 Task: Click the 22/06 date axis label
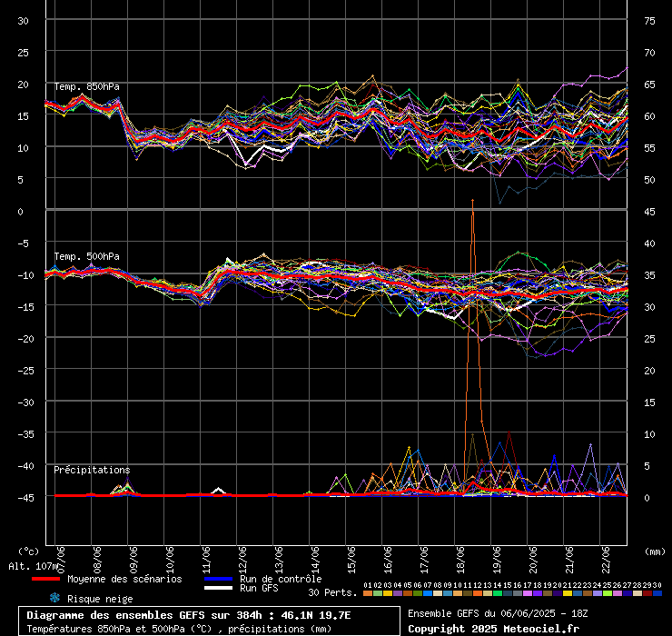click(x=606, y=560)
